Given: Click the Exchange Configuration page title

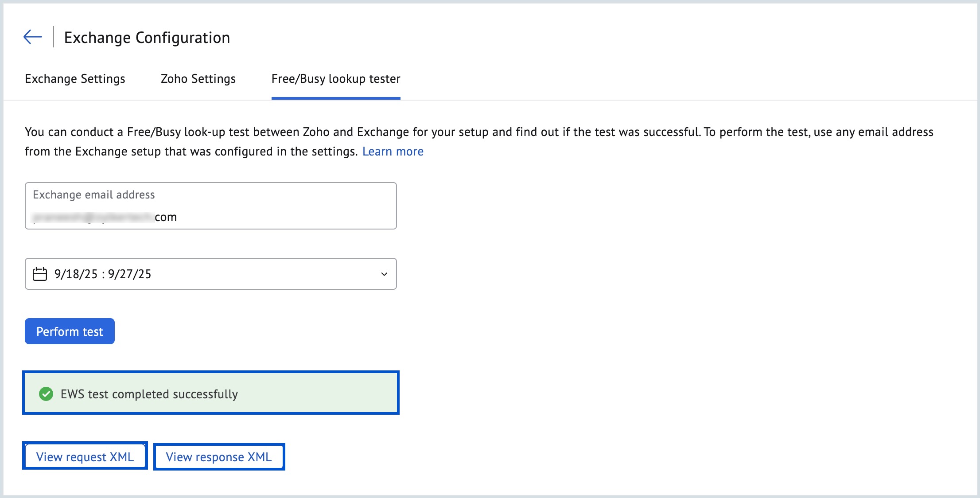Looking at the screenshot, I should tap(147, 38).
